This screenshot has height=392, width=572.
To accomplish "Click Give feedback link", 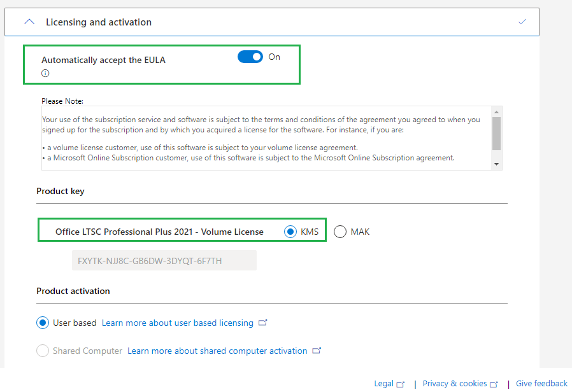I will 541,384.
